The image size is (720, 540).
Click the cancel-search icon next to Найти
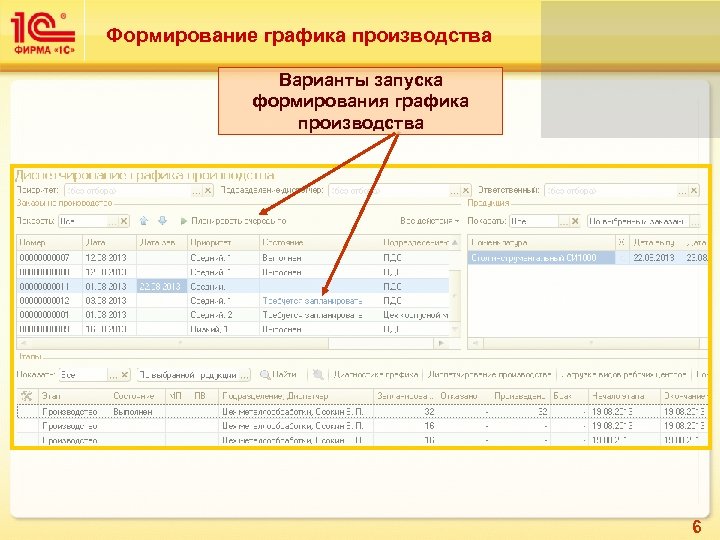(318, 375)
